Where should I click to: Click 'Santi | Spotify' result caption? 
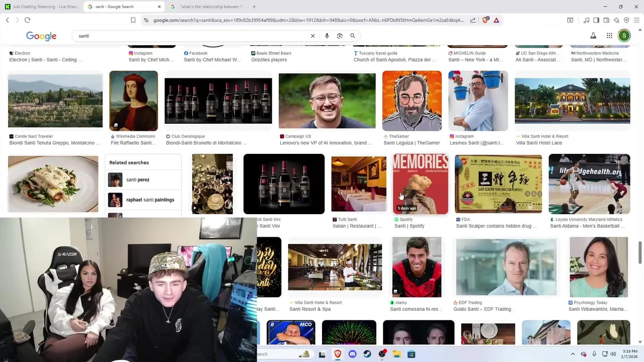(409, 226)
